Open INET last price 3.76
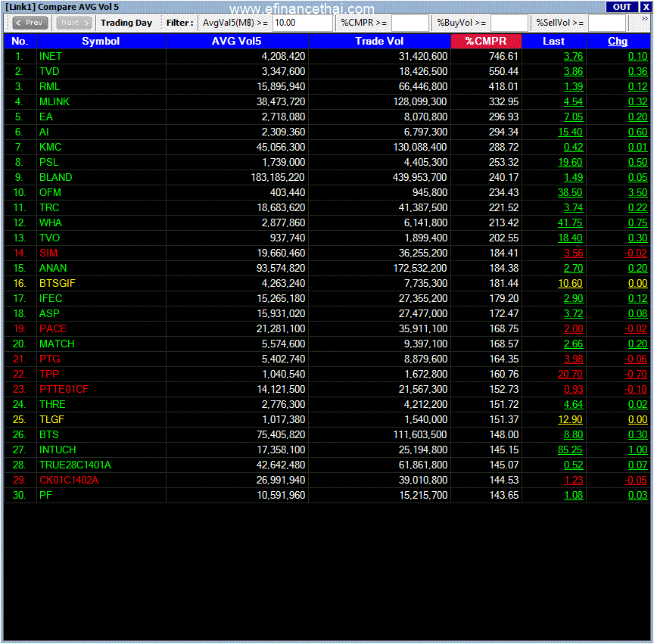The height and width of the screenshot is (644, 654). [x=574, y=56]
